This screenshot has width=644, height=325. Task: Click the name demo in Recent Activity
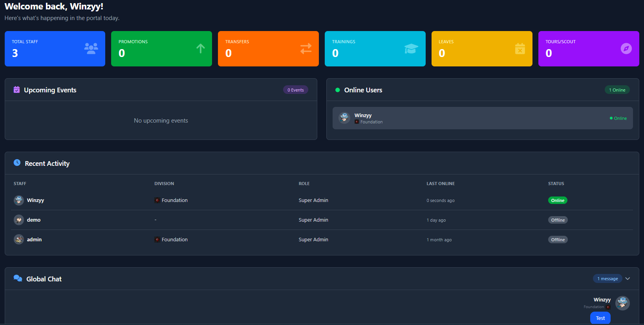[x=34, y=220]
